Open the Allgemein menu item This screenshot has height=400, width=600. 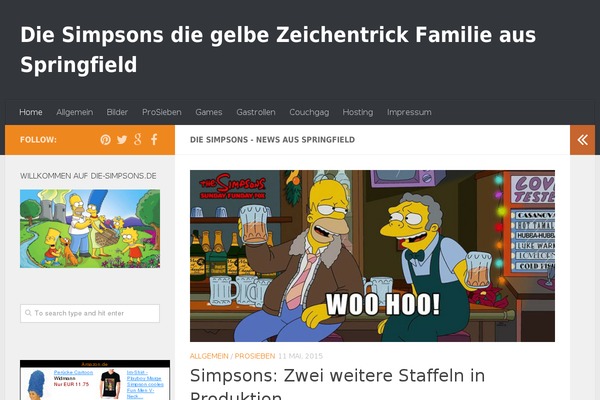(75, 112)
